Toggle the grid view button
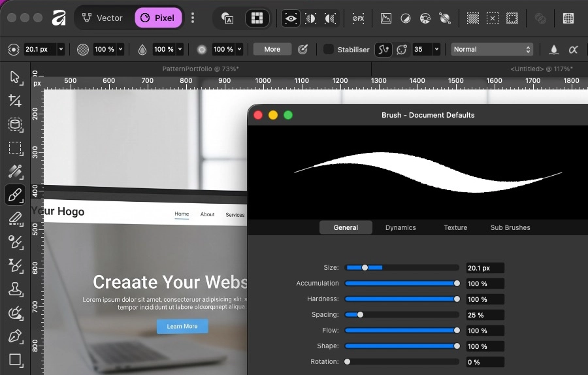This screenshot has width=588, height=375. tap(257, 18)
